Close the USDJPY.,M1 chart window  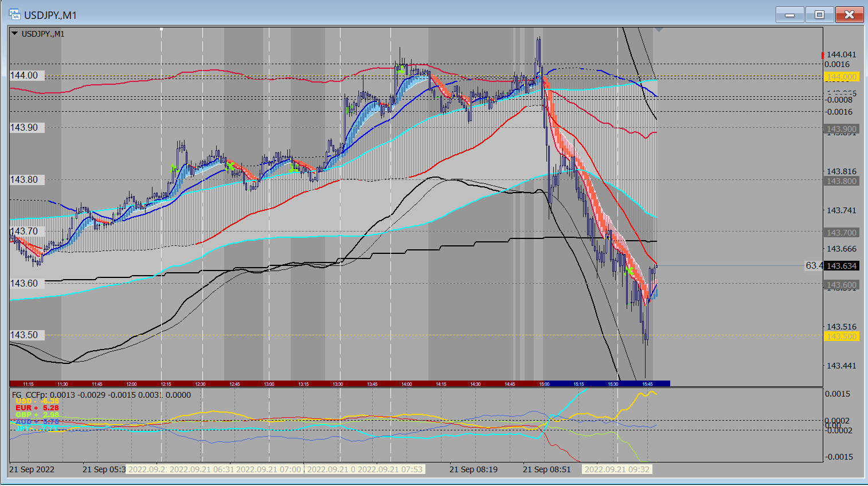pos(850,15)
